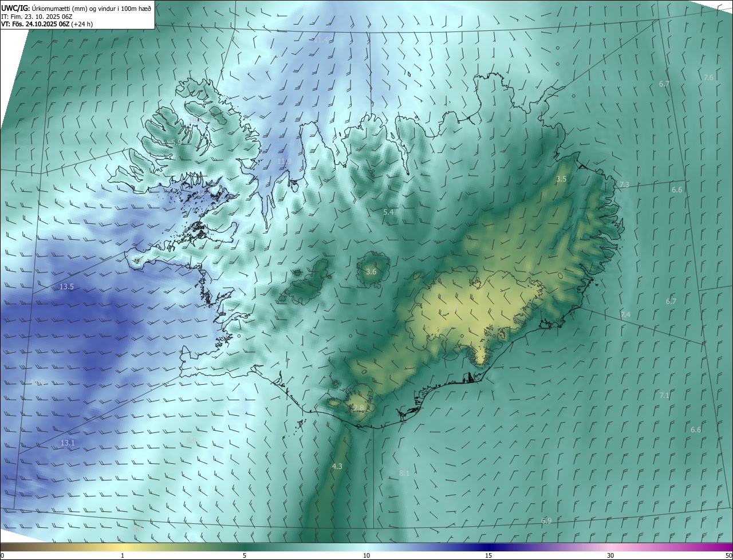The width and height of the screenshot is (733, 560).
Task: Click the 3.6 value label on the glacier outline
Action: click(x=371, y=271)
